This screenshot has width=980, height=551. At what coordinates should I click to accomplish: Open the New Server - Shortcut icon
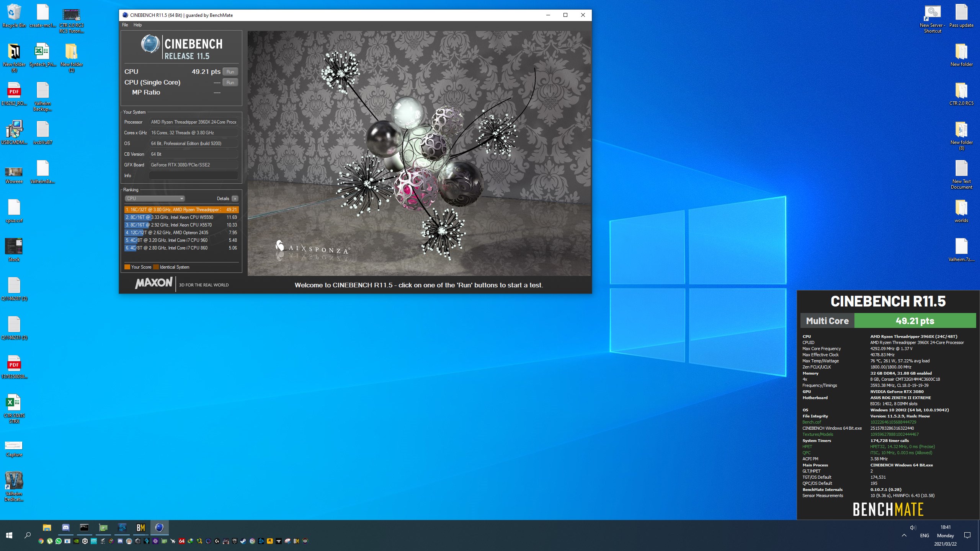[933, 19]
